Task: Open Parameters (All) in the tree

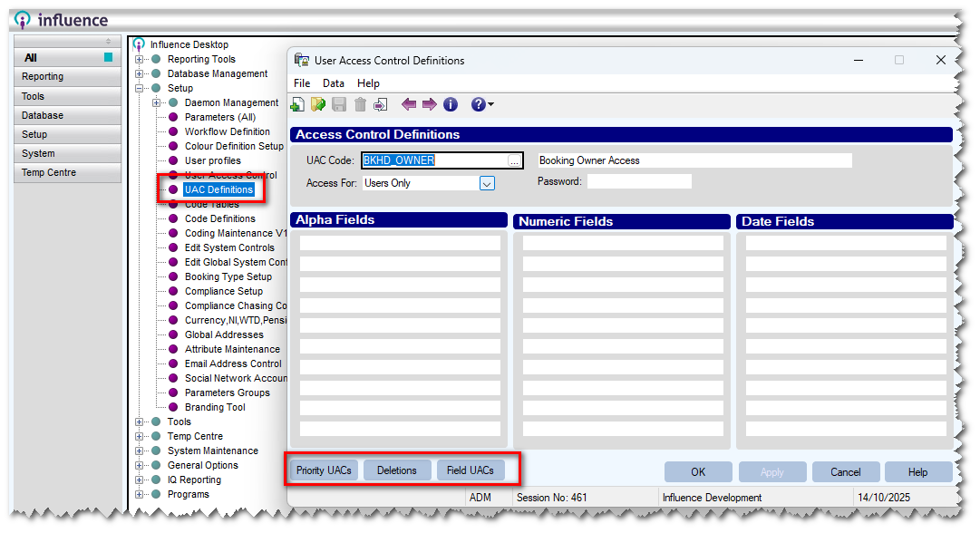Action: click(x=220, y=117)
